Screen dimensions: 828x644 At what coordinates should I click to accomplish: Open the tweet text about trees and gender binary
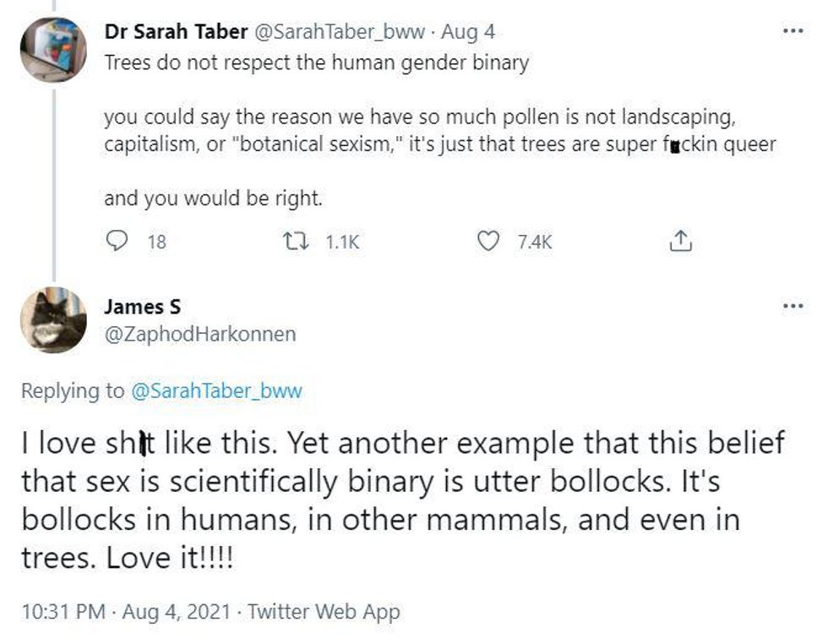(317, 64)
